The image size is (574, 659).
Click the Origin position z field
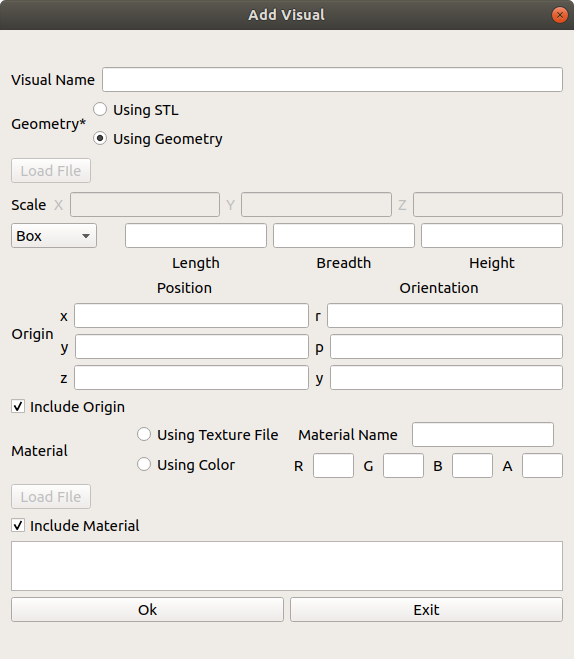point(192,377)
